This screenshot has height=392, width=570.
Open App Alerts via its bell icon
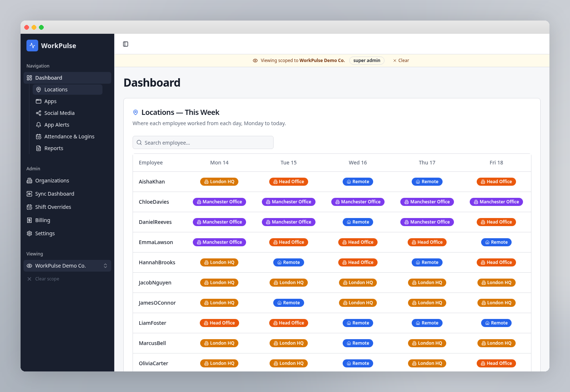tap(39, 125)
